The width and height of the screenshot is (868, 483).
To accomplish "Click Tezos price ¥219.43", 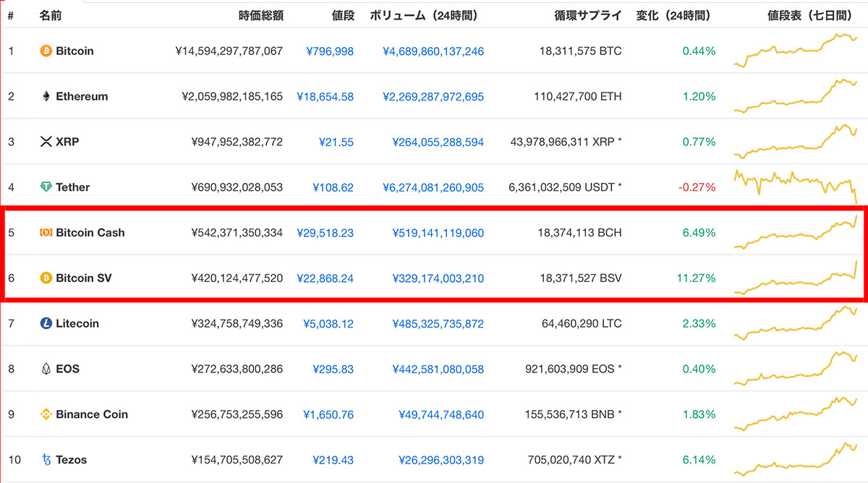I will tap(333, 460).
